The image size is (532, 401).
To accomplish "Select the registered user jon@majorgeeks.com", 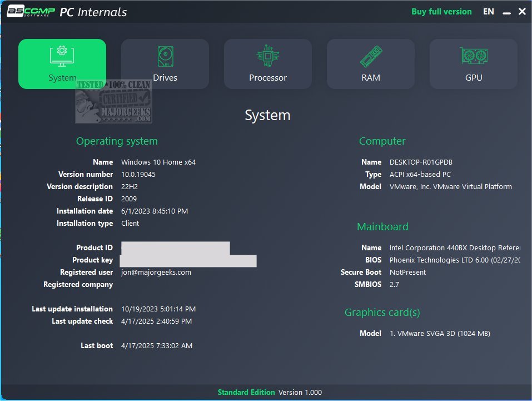I will (x=155, y=272).
